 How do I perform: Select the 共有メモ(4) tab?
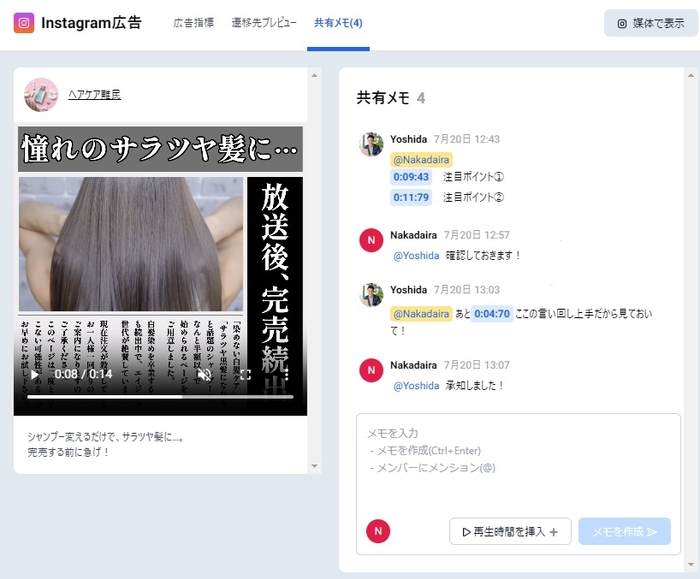pyautogui.click(x=338, y=23)
